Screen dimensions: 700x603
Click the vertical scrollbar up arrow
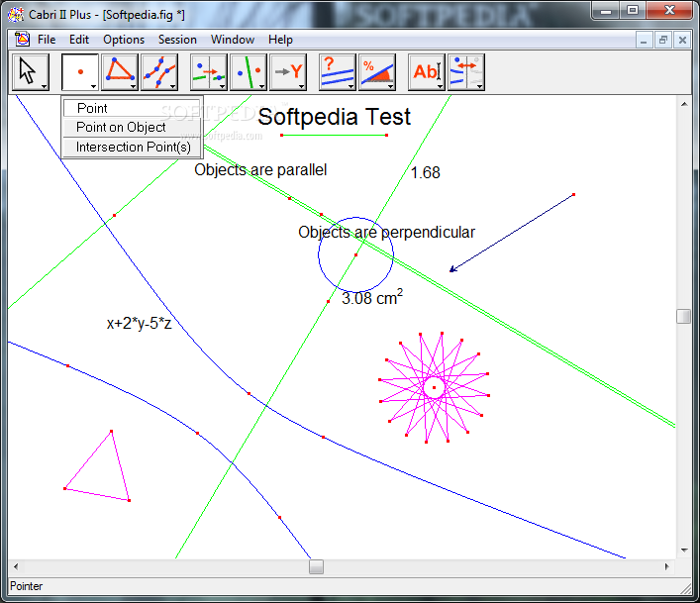[684, 104]
